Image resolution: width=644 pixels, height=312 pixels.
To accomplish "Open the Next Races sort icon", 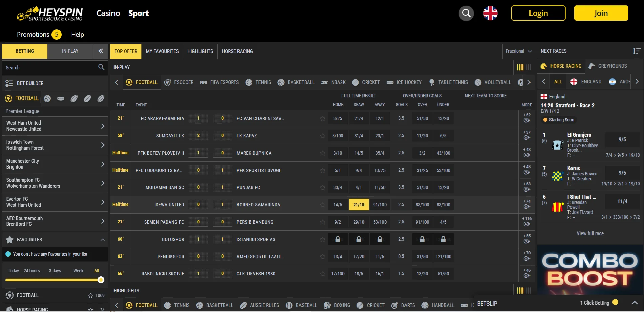I will tap(636, 51).
